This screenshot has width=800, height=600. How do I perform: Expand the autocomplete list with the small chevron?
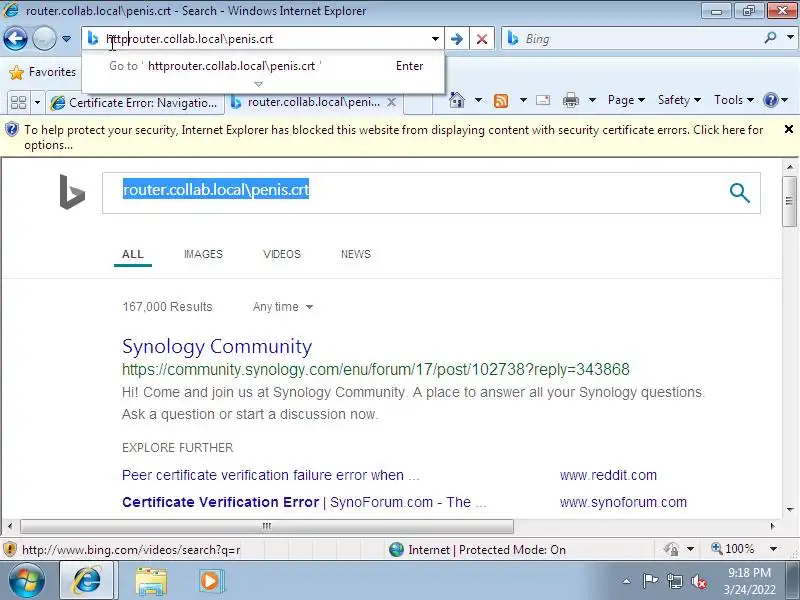click(x=258, y=84)
